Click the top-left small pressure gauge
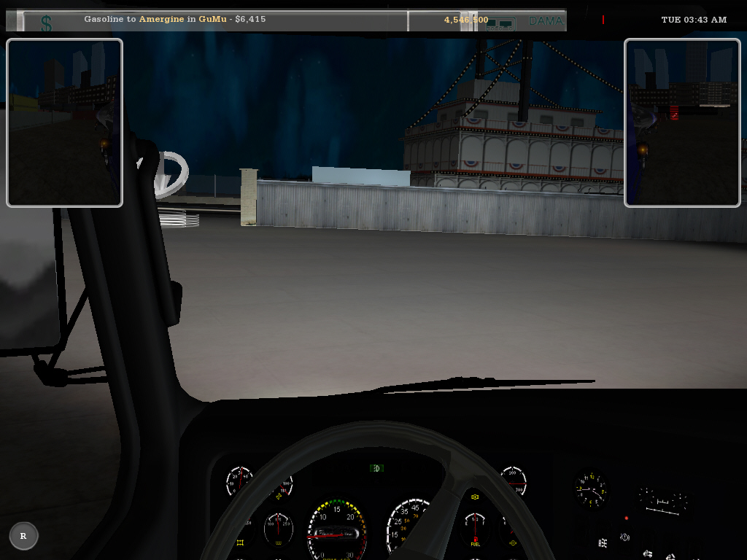Viewport: 747px width, 560px height. pyautogui.click(x=239, y=481)
